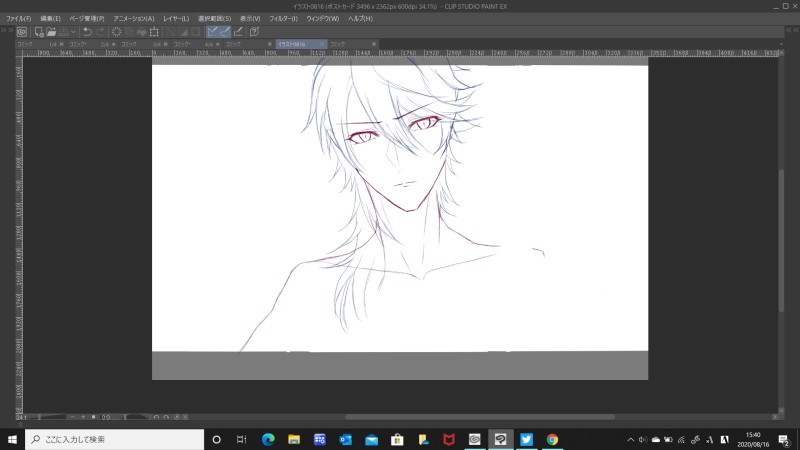
Task: Click the canvas vertical scrollbar
Action: [781, 240]
